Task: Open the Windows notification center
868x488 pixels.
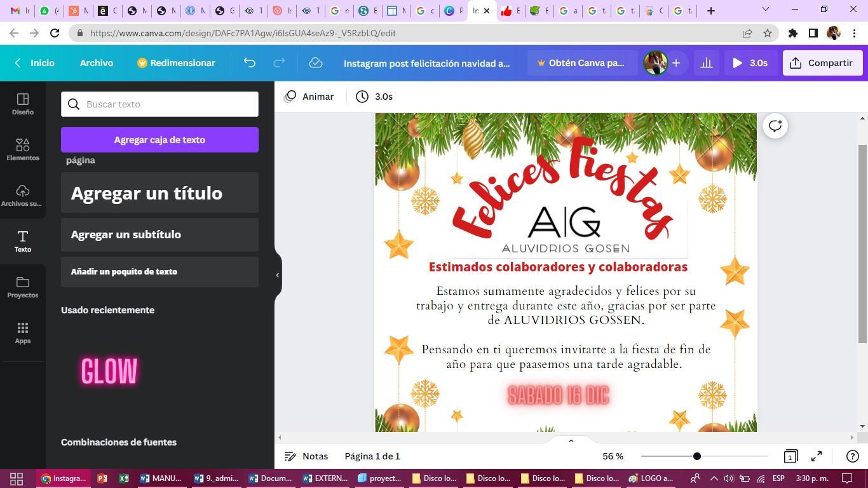Action: click(847, 478)
